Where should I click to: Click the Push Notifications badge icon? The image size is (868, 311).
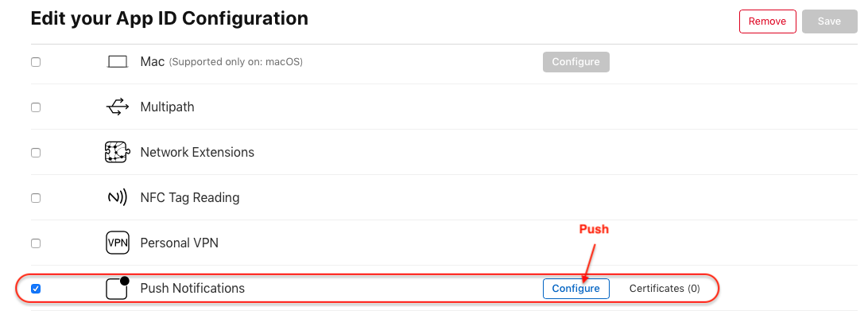[117, 288]
